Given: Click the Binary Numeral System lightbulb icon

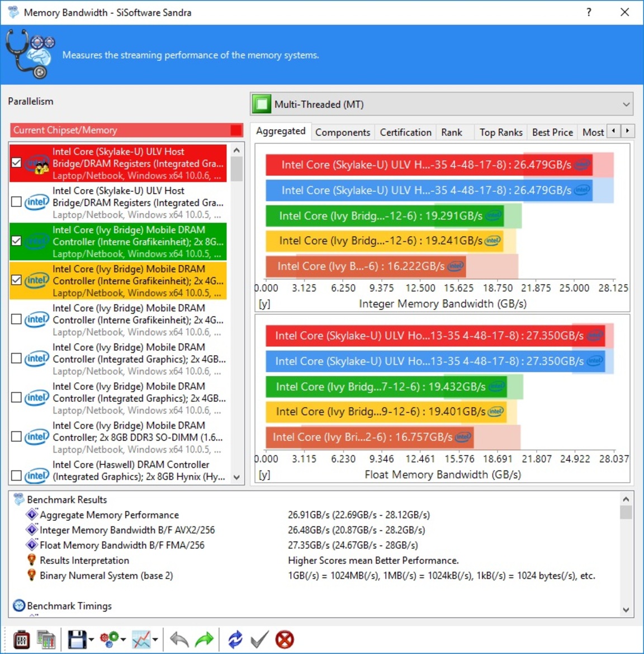Looking at the screenshot, I should 32,575.
